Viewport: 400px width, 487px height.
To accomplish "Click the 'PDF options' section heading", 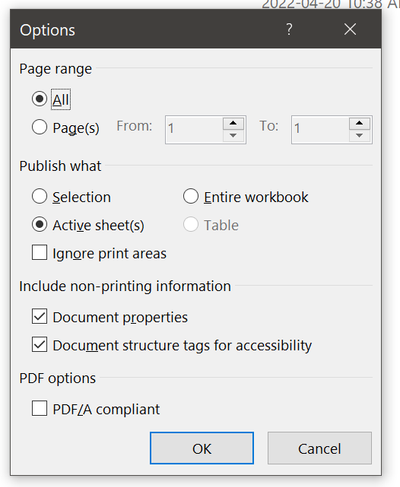I will [57, 379].
